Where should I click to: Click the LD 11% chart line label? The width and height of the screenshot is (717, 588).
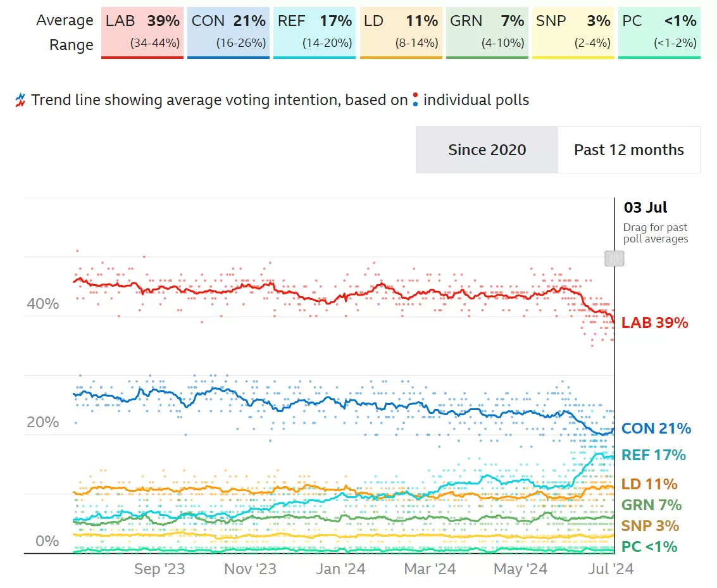(x=649, y=485)
